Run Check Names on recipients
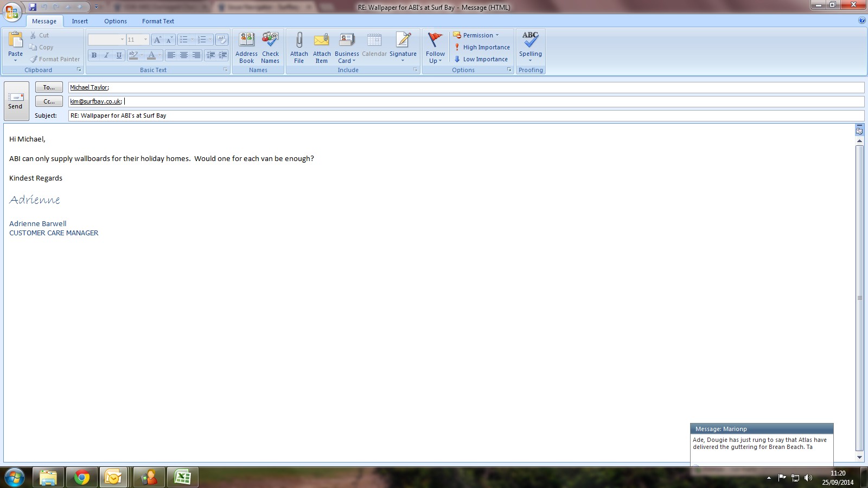 pos(270,48)
